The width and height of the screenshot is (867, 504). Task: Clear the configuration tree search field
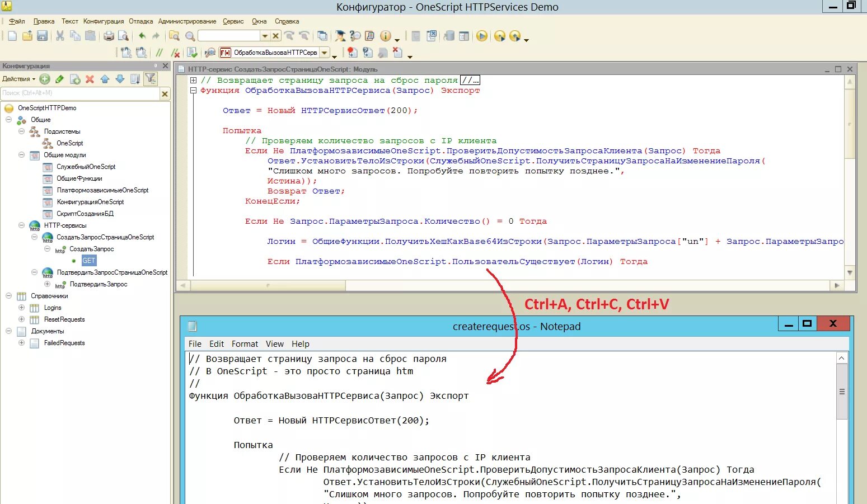pyautogui.click(x=165, y=93)
